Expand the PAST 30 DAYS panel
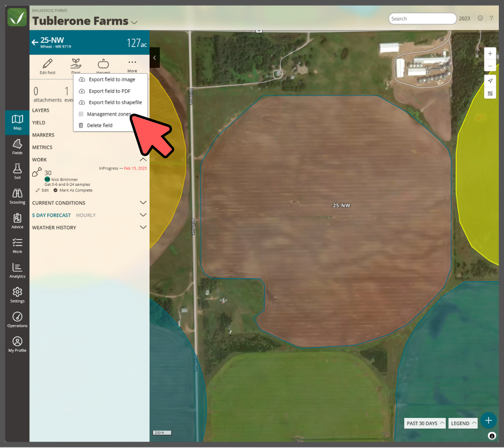504x448 pixels. tap(425, 423)
